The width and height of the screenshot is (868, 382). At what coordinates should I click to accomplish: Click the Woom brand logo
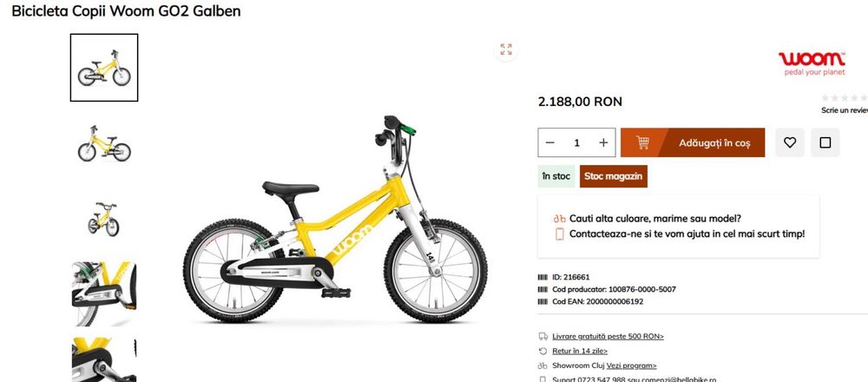(x=812, y=63)
